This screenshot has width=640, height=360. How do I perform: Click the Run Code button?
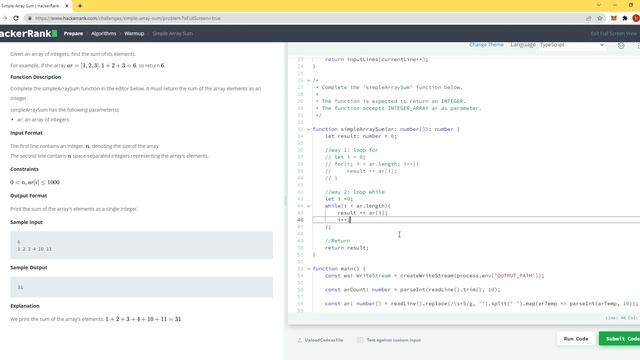576,339
